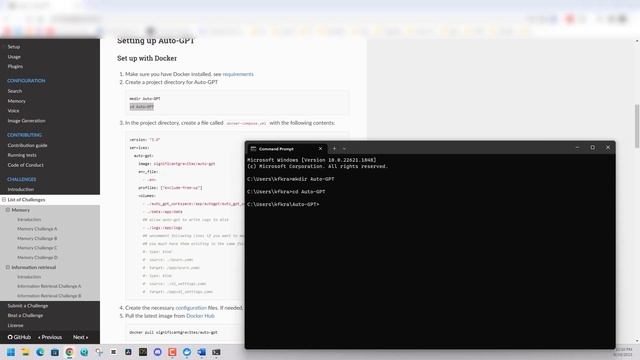Click the docs page vertical scrollbar thumb

pyautogui.click(x=637, y=126)
